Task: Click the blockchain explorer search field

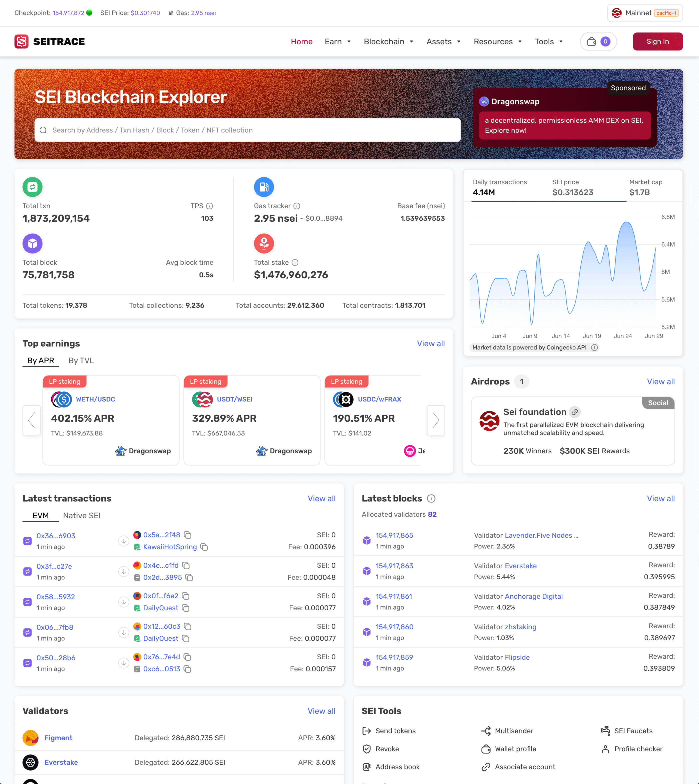Action: (x=247, y=130)
